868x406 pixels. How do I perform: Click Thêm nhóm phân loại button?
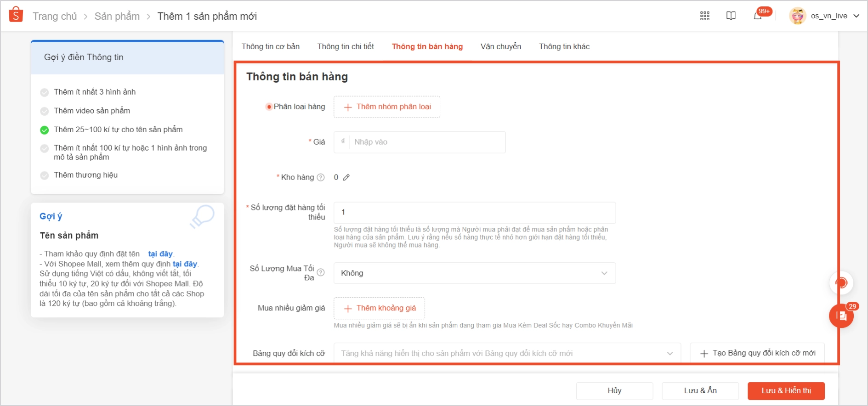tap(387, 107)
